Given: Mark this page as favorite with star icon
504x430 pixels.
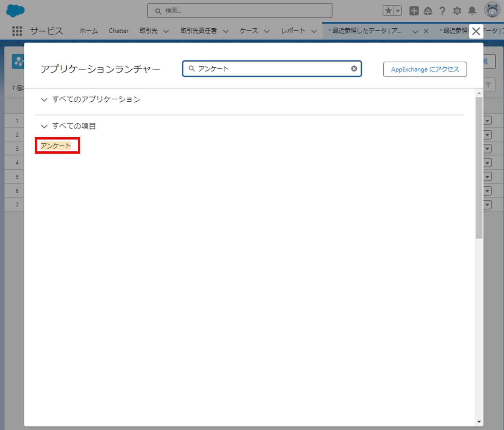Looking at the screenshot, I should pos(389,11).
